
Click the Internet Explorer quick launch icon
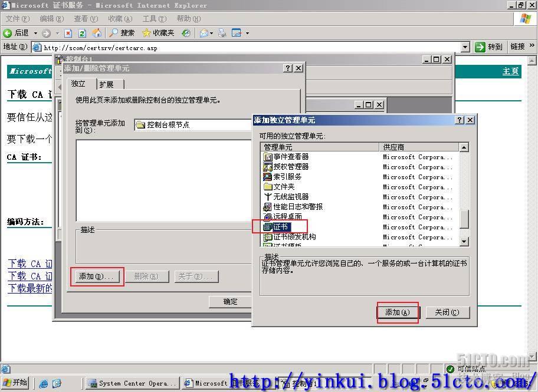[44, 383]
